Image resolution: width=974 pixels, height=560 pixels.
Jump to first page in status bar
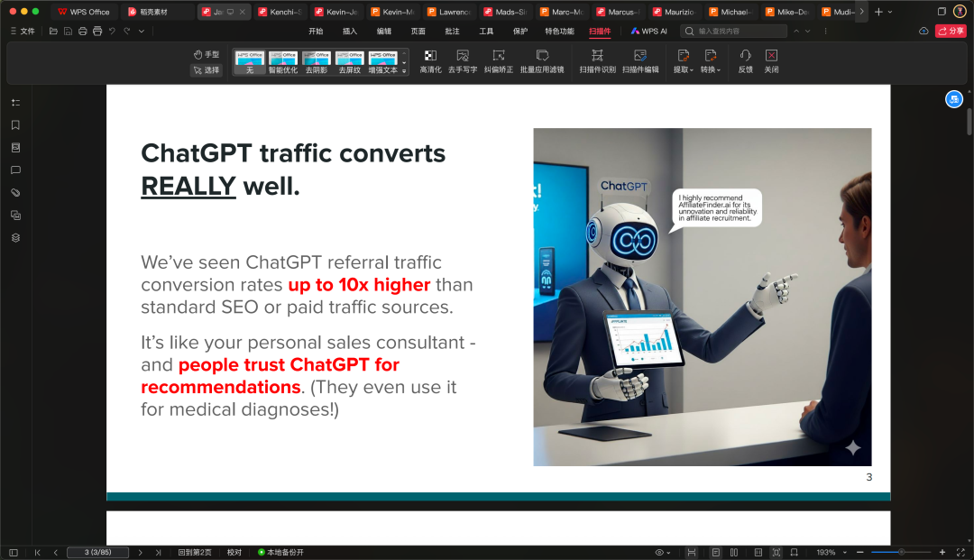[37, 552]
